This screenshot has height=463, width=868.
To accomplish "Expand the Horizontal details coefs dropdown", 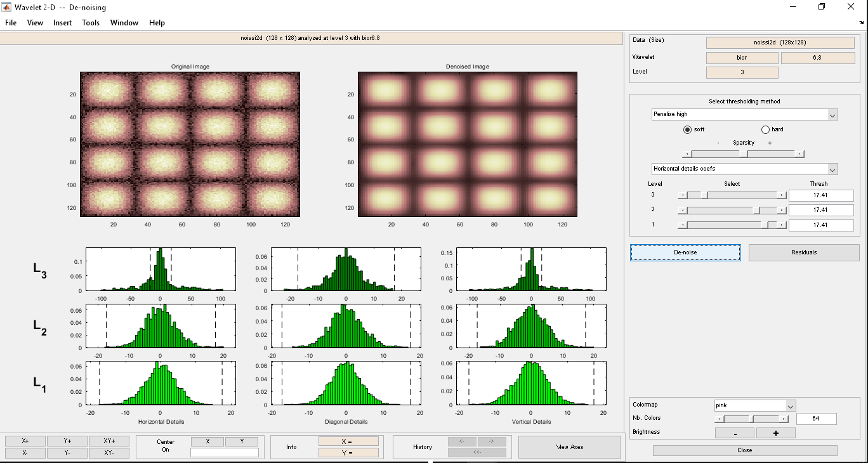I will pos(745,169).
